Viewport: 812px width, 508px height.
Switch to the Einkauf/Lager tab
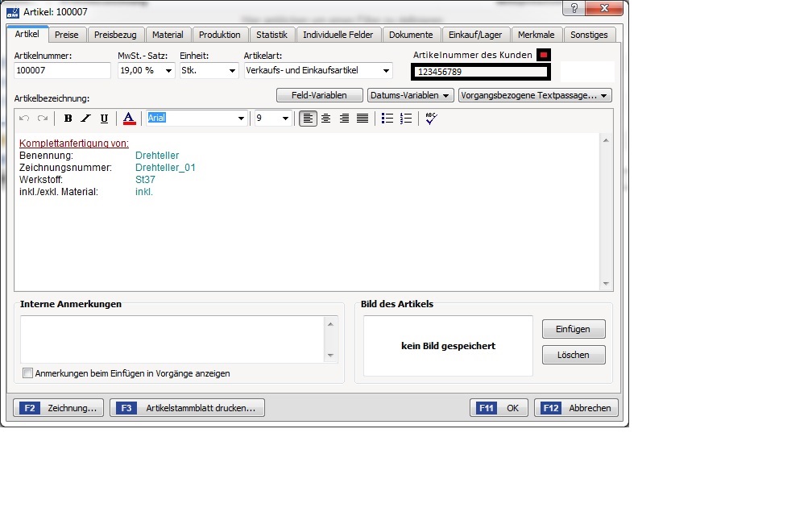click(x=475, y=35)
